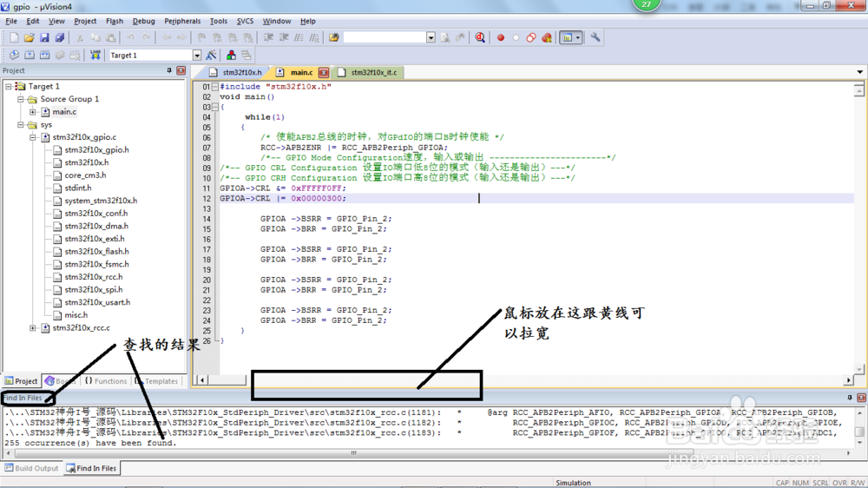The image size is (868, 488).
Task: Expand the stm32f10x_rcc.c tree node
Action: 33,328
